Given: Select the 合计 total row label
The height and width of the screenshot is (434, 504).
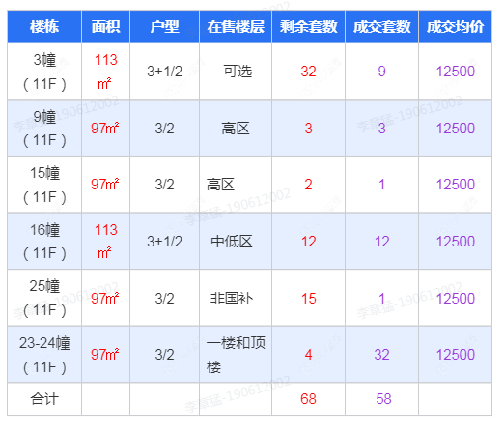Looking at the screenshot, I should click(44, 399).
